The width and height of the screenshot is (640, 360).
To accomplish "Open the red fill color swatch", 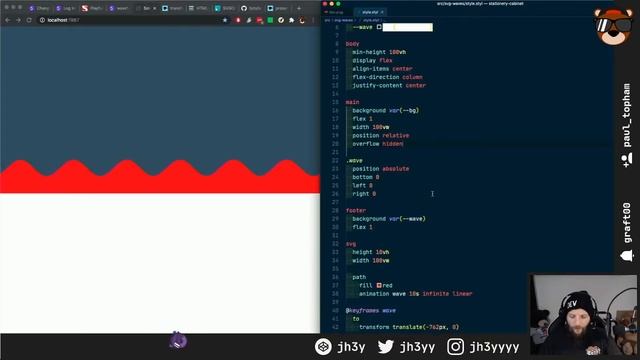I will tap(379, 285).
